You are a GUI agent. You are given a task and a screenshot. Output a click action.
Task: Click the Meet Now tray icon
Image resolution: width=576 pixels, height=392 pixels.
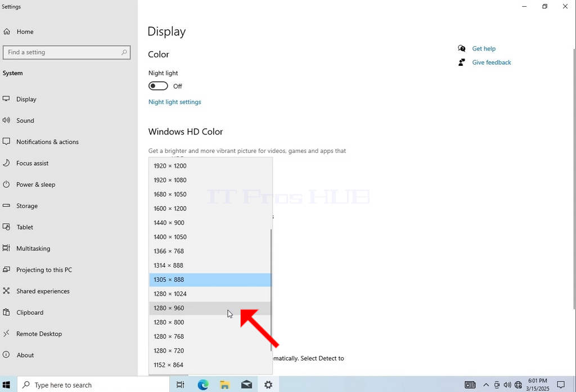(497, 385)
